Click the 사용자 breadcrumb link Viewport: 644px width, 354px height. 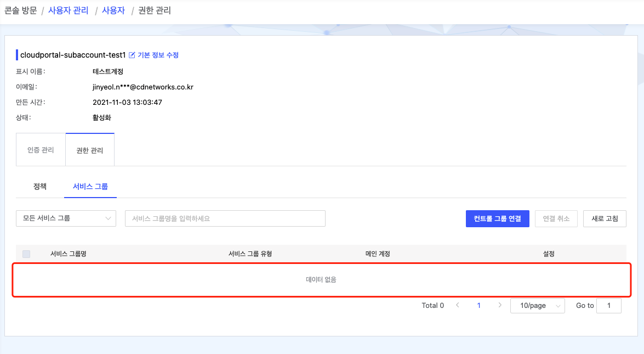click(113, 10)
